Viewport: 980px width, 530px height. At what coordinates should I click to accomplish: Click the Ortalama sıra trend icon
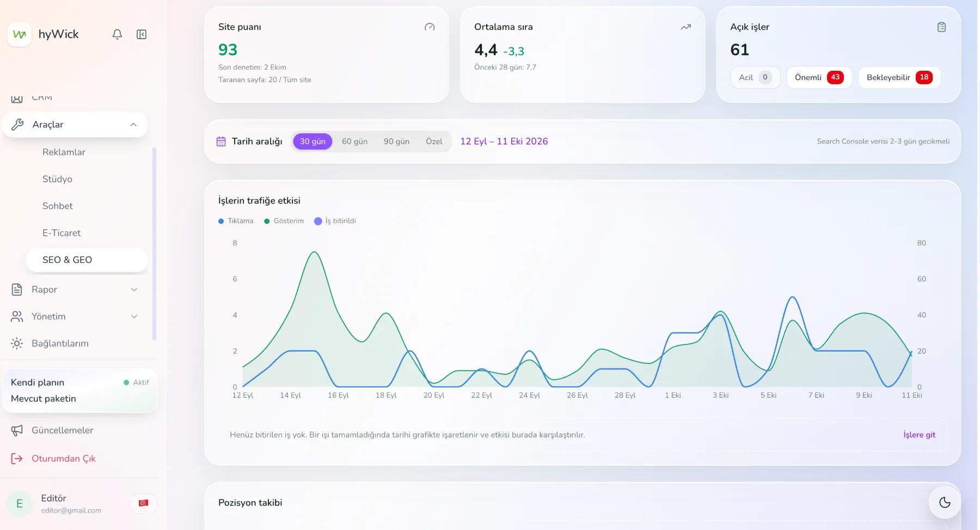point(685,27)
